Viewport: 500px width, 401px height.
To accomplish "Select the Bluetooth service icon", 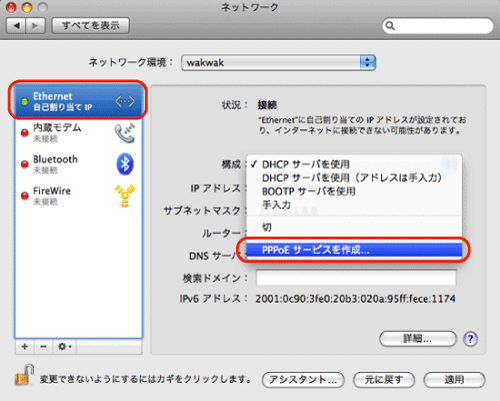I will pyautogui.click(x=125, y=164).
